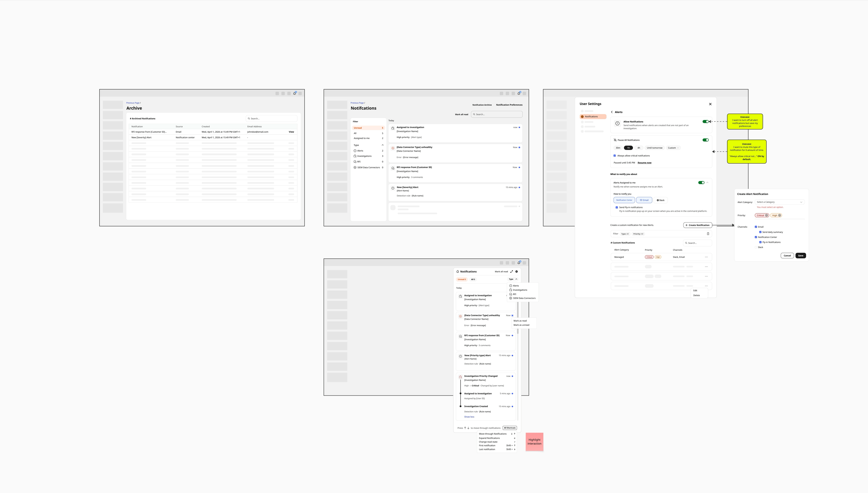Open the Custom pause duration dropdown
This screenshot has width=868, height=493.
[673, 148]
